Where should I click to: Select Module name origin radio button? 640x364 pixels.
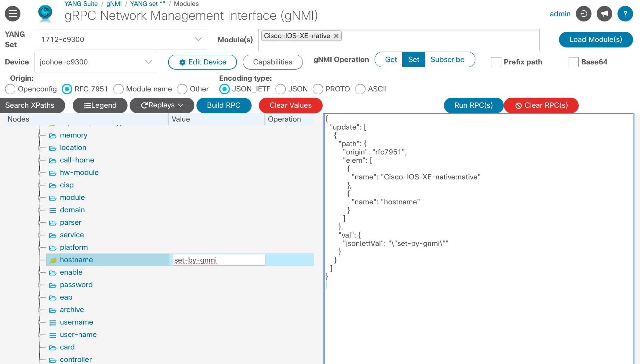(119, 89)
